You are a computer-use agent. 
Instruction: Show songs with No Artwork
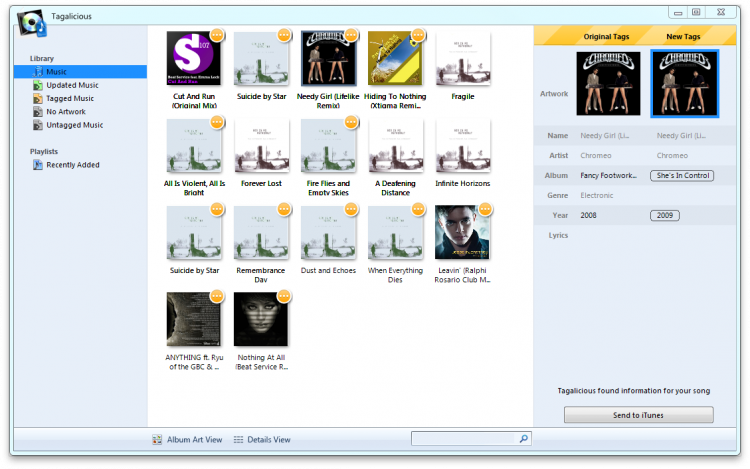click(x=66, y=112)
